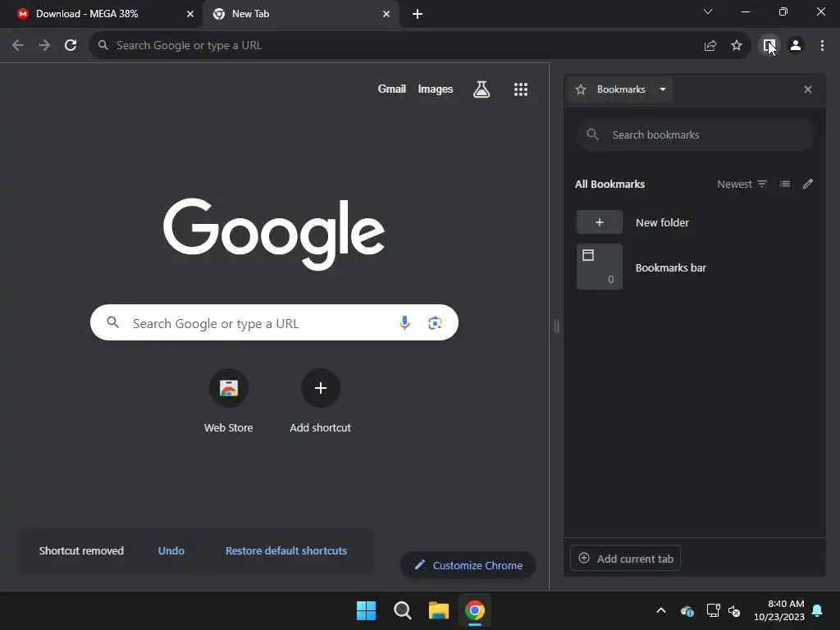This screenshot has width=840, height=630.
Task: Open Chrome three-dot menu
Action: point(822,46)
